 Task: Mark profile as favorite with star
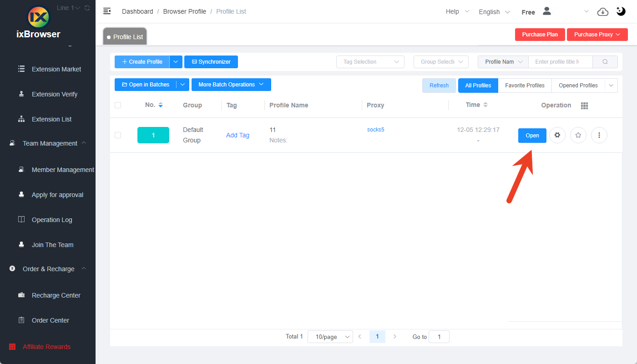point(578,135)
